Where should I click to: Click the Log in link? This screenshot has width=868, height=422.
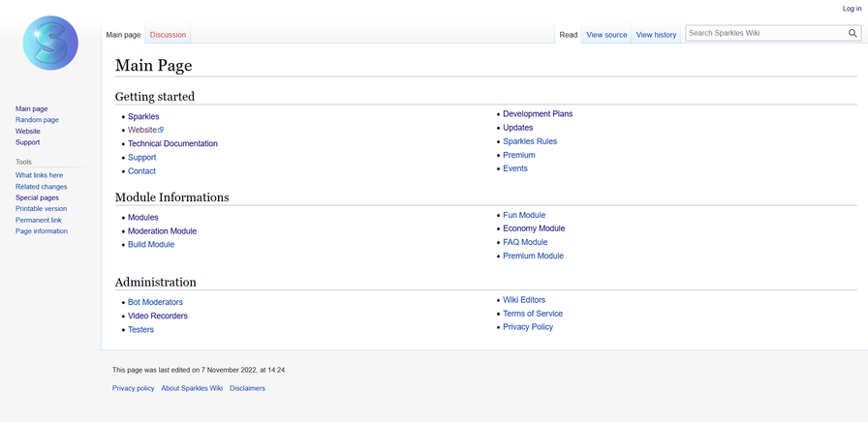click(851, 8)
